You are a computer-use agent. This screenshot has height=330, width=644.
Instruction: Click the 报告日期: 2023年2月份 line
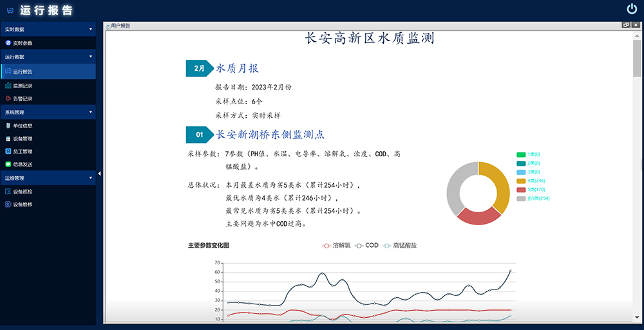click(x=253, y=87)
